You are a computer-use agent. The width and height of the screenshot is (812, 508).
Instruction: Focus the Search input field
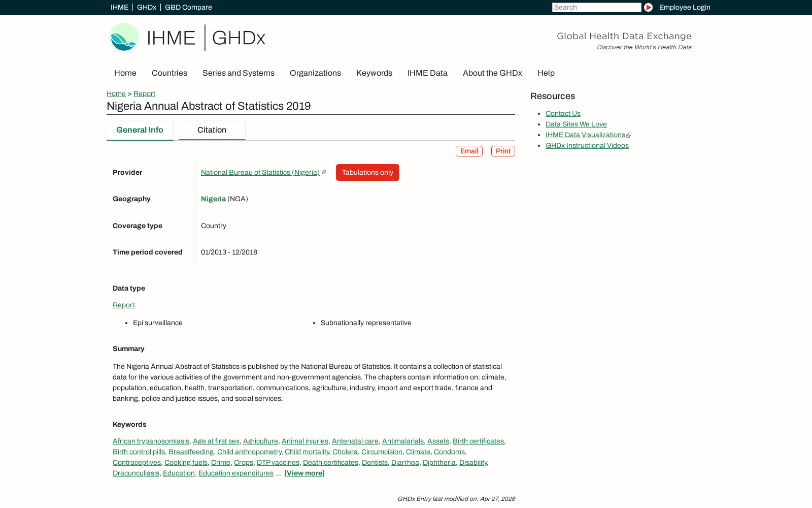point(596,7)
